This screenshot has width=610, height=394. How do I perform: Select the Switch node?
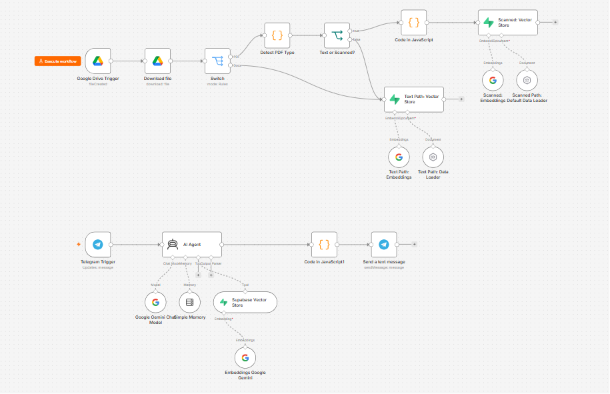[x=217, y=61]
